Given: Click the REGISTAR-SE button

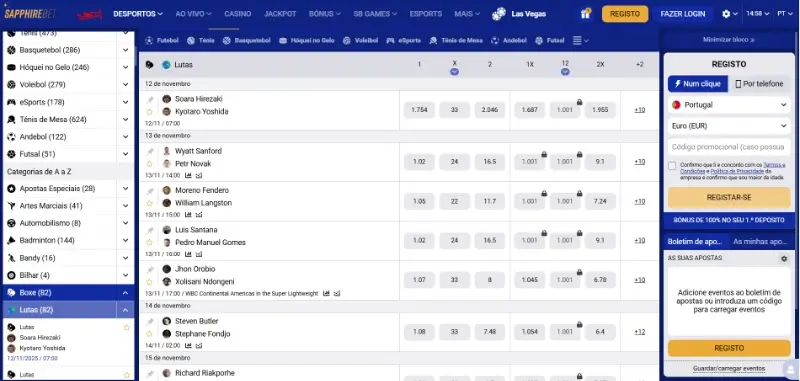Looking at the screenshot, I should (x=729, y=197).
